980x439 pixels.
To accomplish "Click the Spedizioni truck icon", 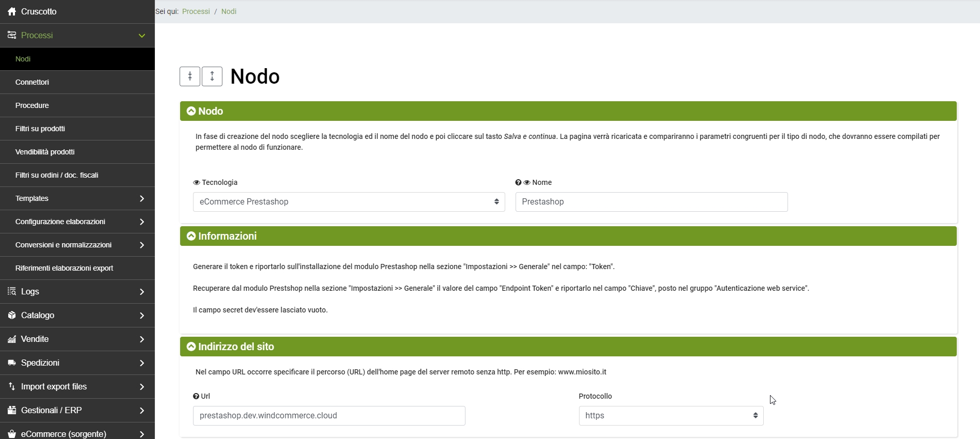I will point(11,363).
